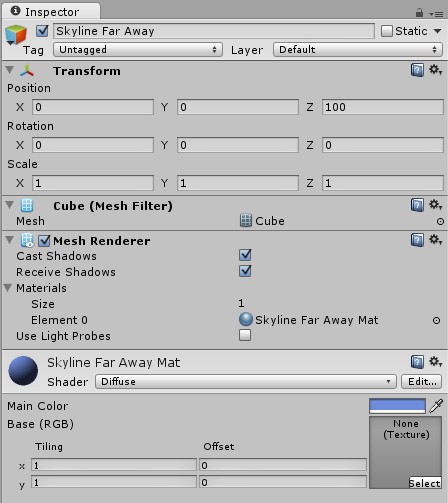Screen dimensions: 448x503
Task: Click the Position Y field
Action: 238,107
